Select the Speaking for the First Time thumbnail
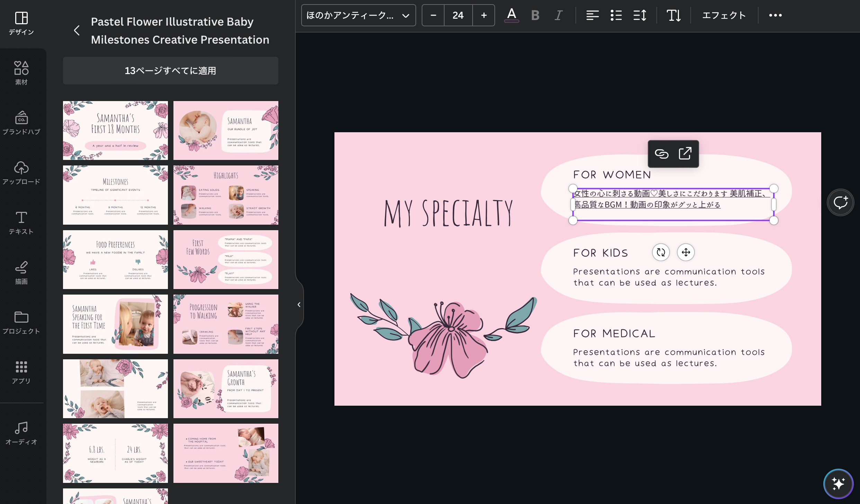The height and width of the screenshot is (504, 860). pyautogui.click(x=115, y=324)
